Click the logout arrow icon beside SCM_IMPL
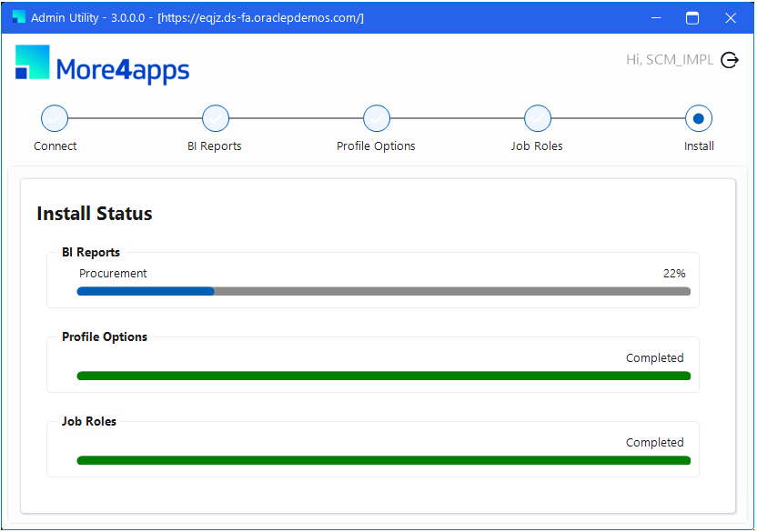Image resolution: width=757 pixels, height=532 pixels. [730, 60]
